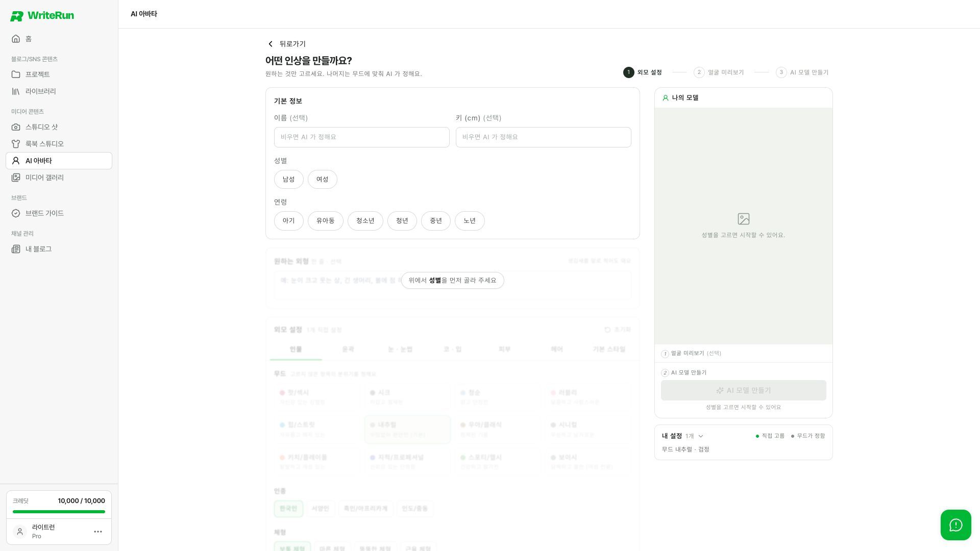Click the 뒤로가기 back arrow icon
The image size is (980, 551).
coord(271,44)
